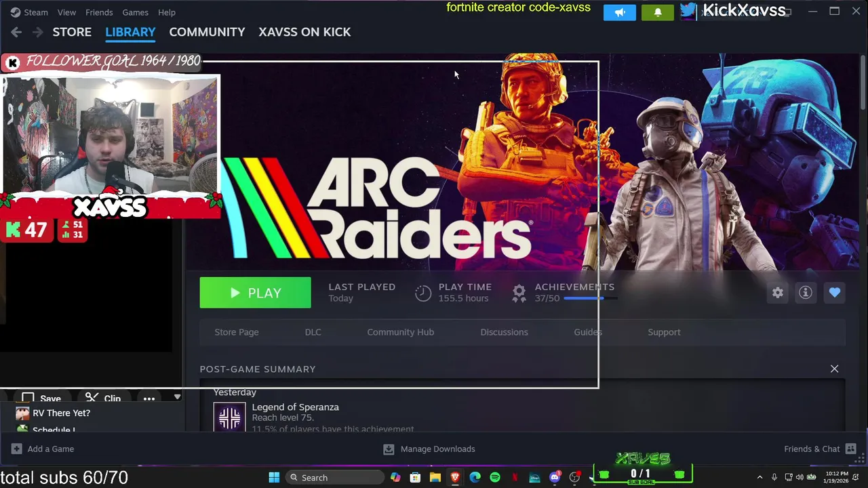Toggle ARC Raiders favorite heart icon
This screenshot has height=488, width=868.
point(835,293)
